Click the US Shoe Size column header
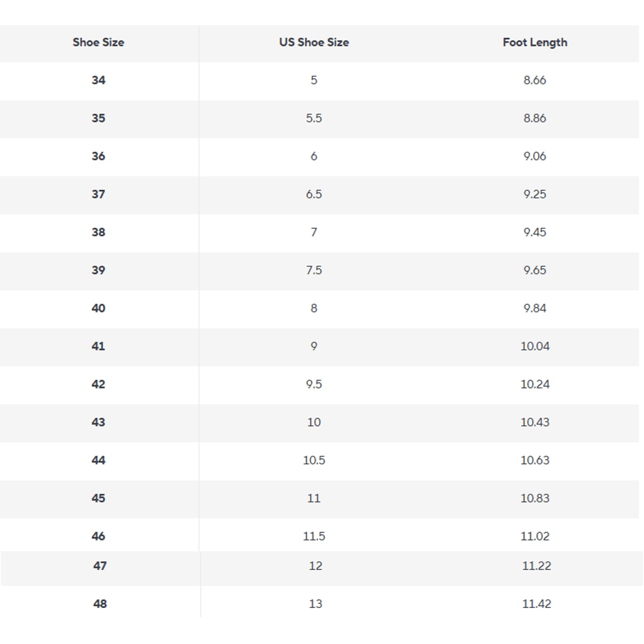 point(314,43)
